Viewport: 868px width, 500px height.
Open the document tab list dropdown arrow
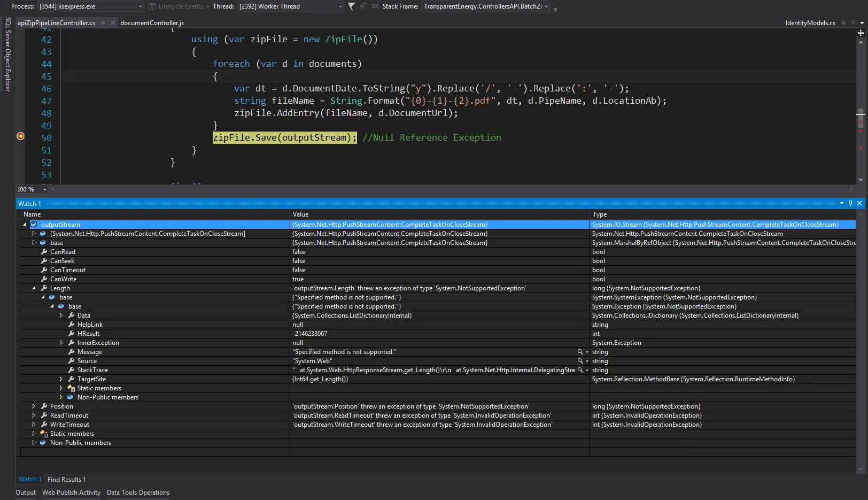point(862,23)
